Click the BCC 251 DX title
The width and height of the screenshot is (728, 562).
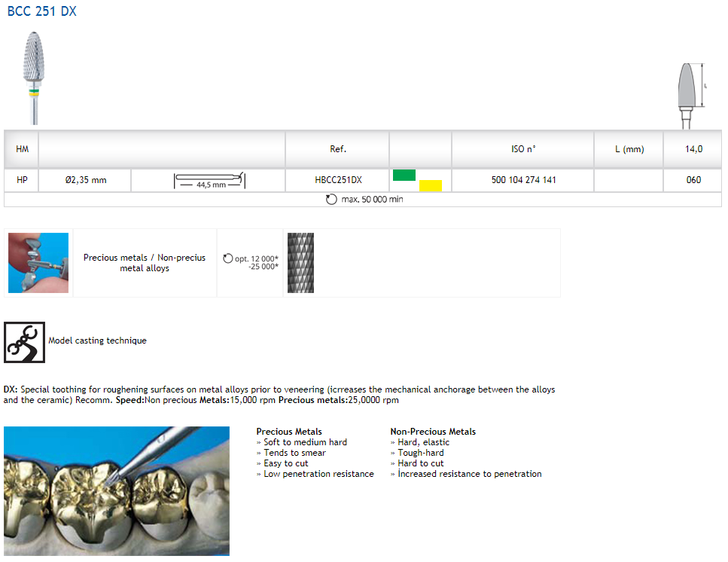click(41, 11)
